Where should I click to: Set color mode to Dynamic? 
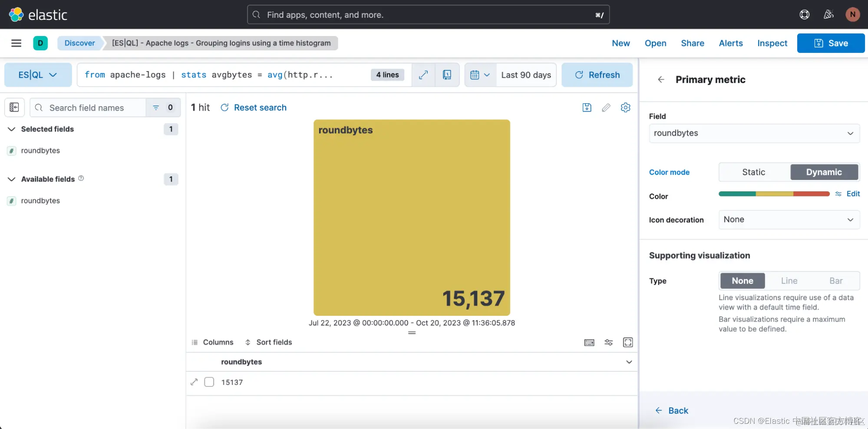[824, 172]
